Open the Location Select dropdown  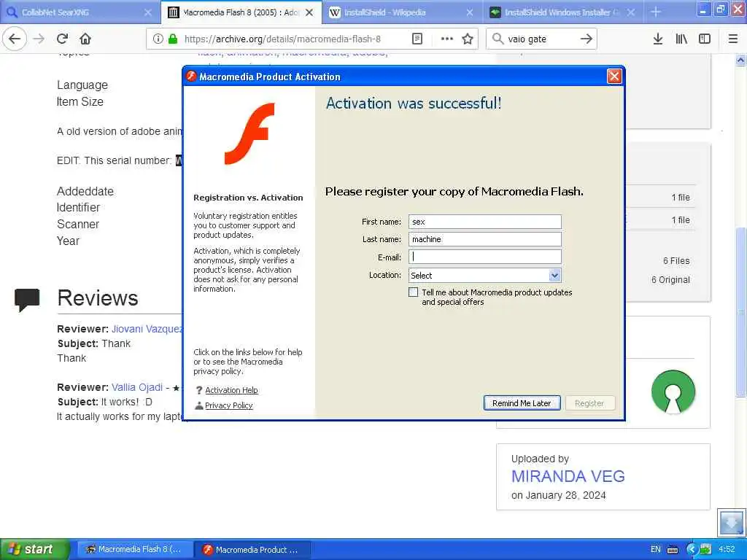(x=485, y=275)
